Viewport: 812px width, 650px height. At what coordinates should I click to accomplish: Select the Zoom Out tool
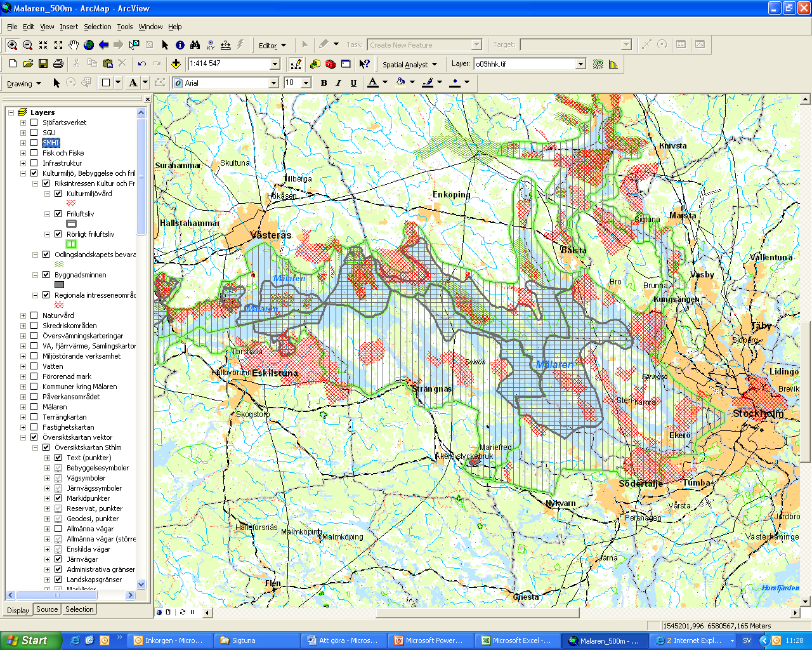pos(27,45)
